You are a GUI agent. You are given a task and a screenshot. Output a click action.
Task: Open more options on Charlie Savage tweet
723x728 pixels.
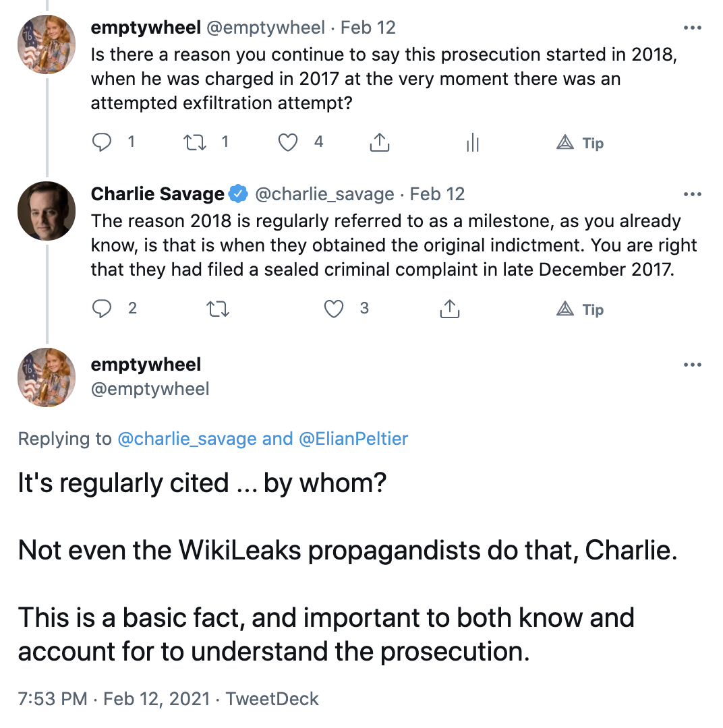click(x=693, y=194)
